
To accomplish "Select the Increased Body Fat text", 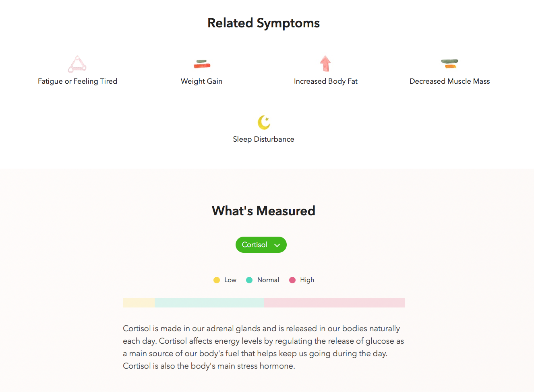I will (x=325, y=81).
